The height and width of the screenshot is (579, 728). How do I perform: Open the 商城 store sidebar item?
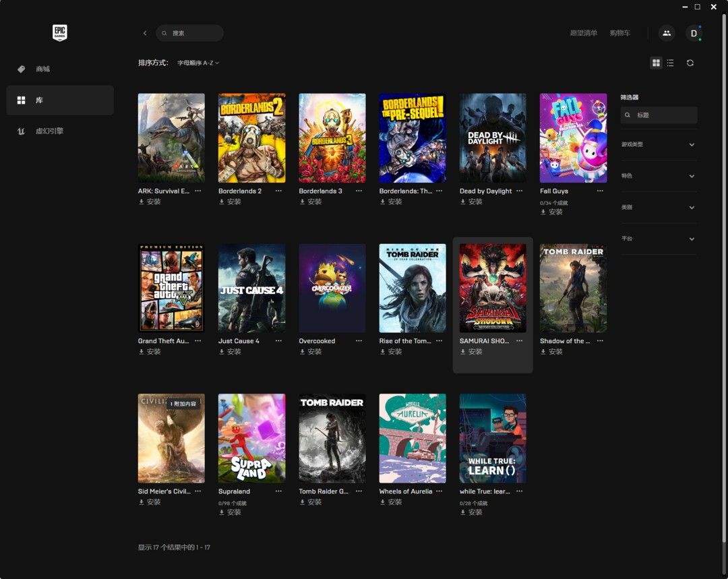(61, 69)
